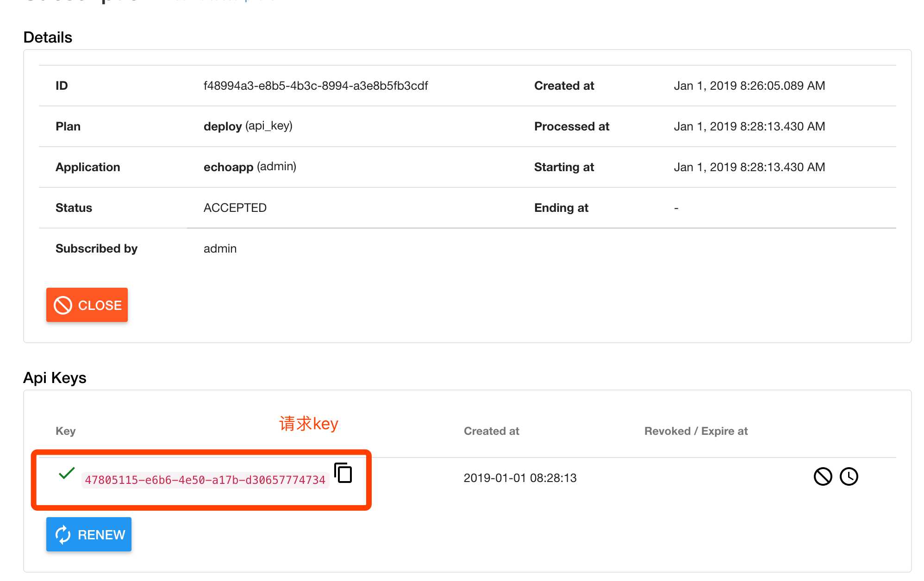Click Created at Jan 1, 2019 8:26:05.089 AM

coord(749,86)
